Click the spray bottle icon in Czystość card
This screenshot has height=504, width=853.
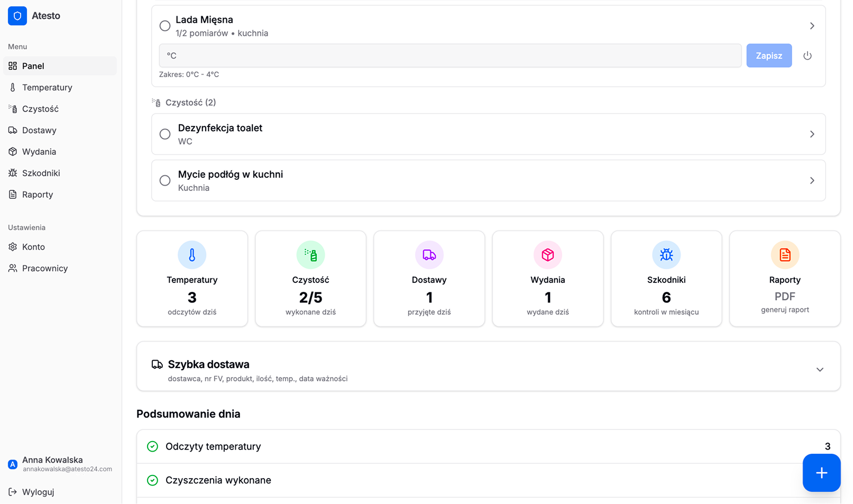point(310,255)
